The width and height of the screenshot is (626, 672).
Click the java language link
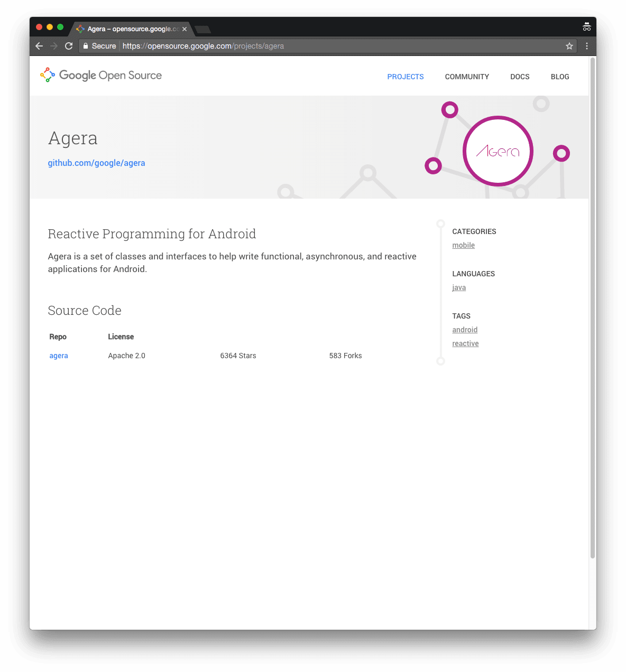tap(459, 287)
